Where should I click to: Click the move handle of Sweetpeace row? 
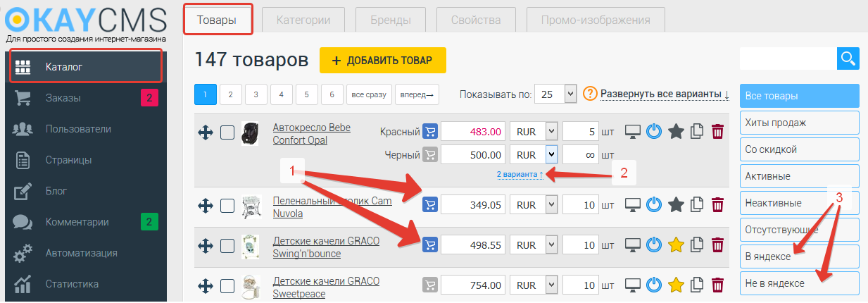(x=206, y=285)
